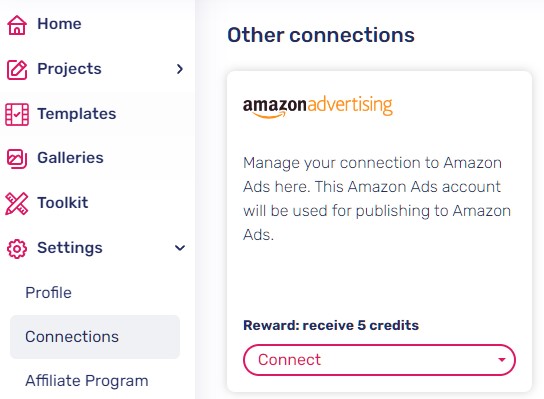The image size is (544, 399).
Task: Expand the Projects submenu chevron
Action: coord(179,69)
